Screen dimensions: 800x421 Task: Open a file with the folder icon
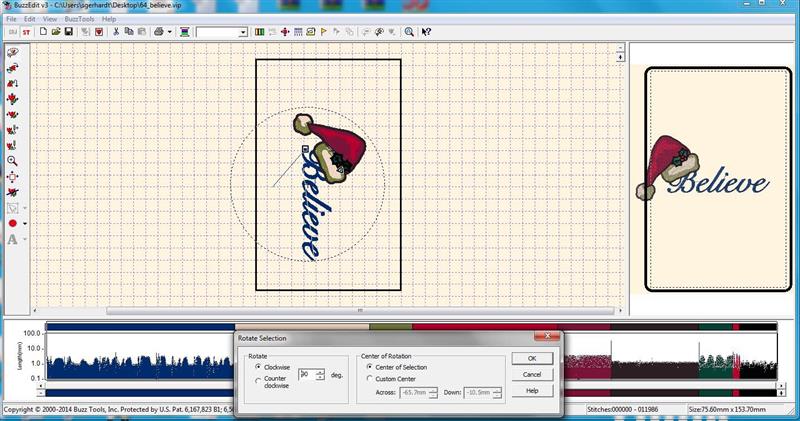[x=56, y=32]
